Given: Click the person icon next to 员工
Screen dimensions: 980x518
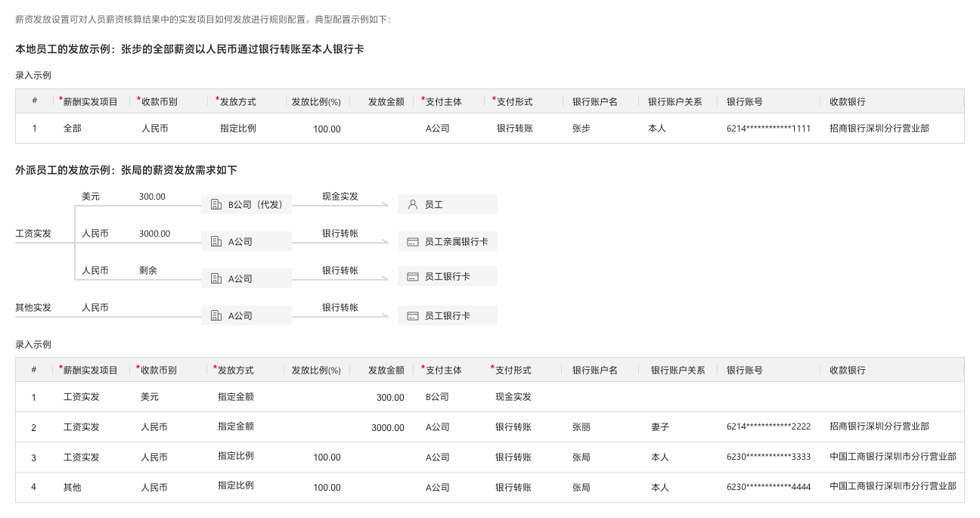Looking at the screenshot, I should click(x=412, y=204).
